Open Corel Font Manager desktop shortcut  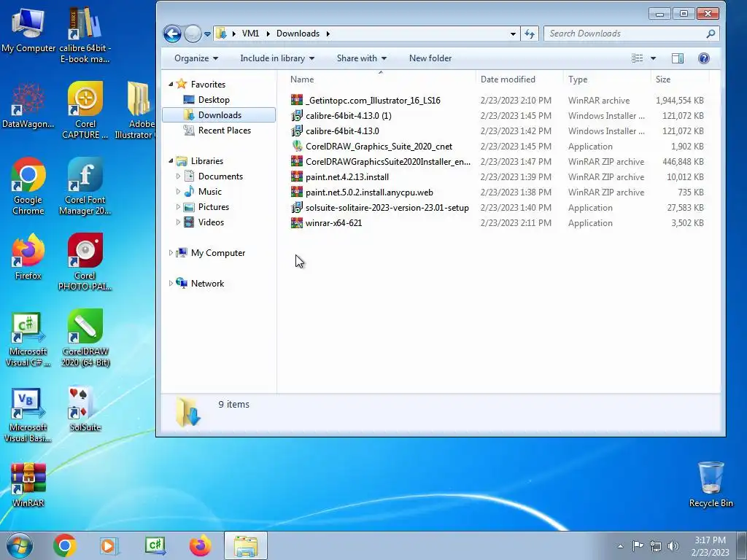[x=85, y=186]
